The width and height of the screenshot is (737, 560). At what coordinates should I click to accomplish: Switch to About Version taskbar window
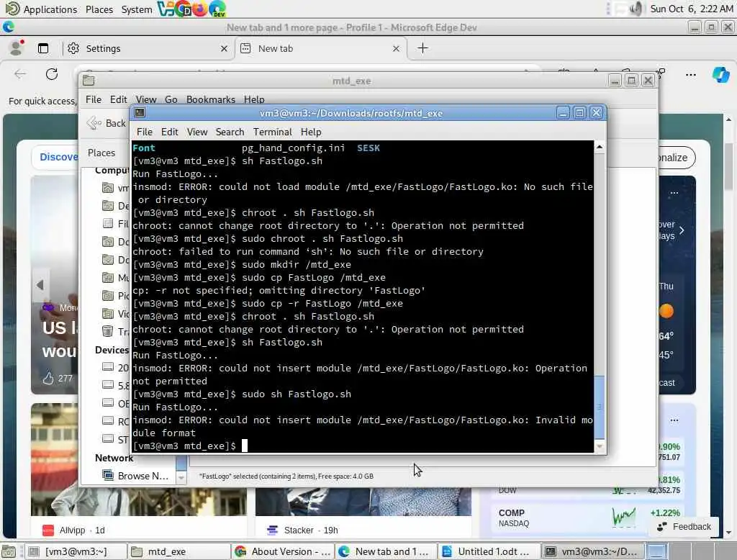tap(283, 551)
